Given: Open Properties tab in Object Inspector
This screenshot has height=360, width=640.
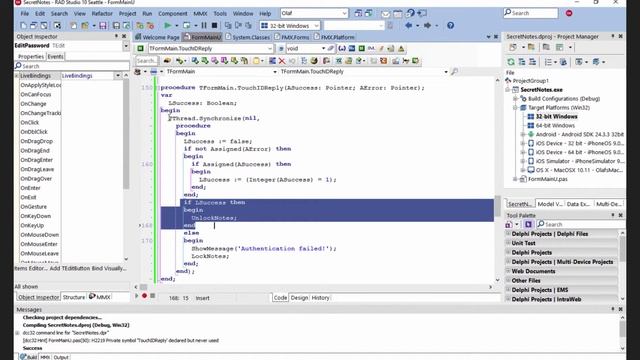Looking at the screenshot, I should (31, 57).
